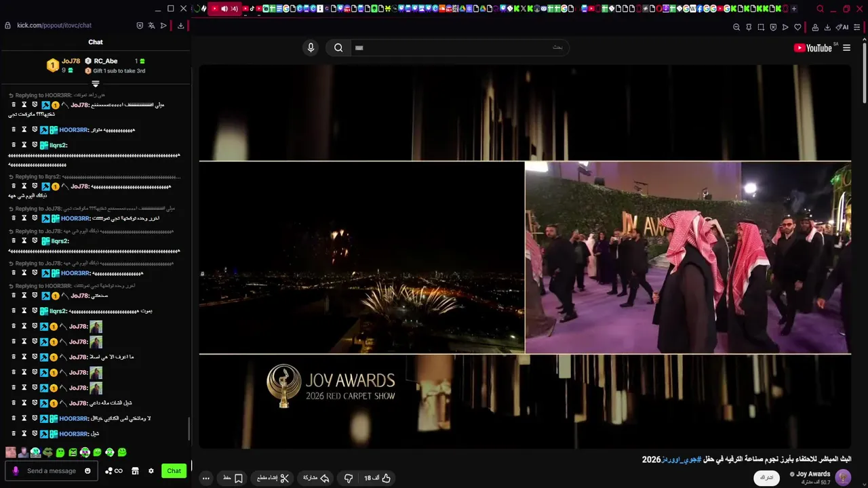Click zoom-out magnifier in browser toolbar
Image resolution: width=868 pixels, height=488 pixels.
tap(736, 27)
